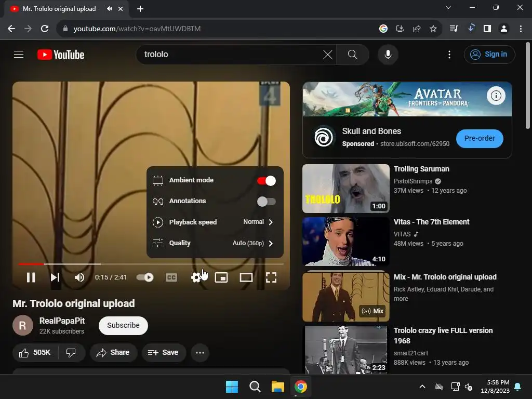Open Vitas - The 7th Element thumbnail
The height and width of the screenshot is (399, 532).
(x=345, y=242)
